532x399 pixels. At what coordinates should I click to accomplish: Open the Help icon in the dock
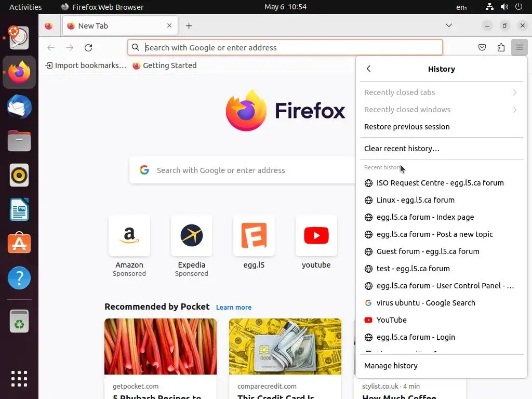pyautogui.click(x=19, y=278)
